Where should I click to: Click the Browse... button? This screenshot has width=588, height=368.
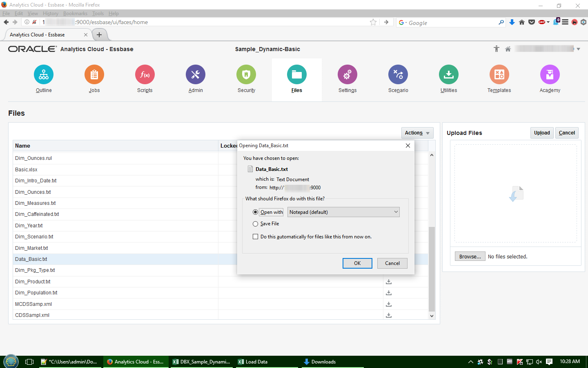click(x=470, y=256)
